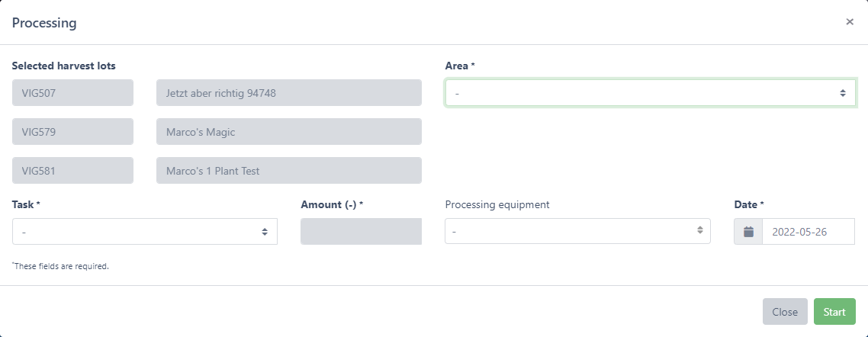Select the VIG581 harvest lot field
The image size is (868, 337).
tap(72, 171)
